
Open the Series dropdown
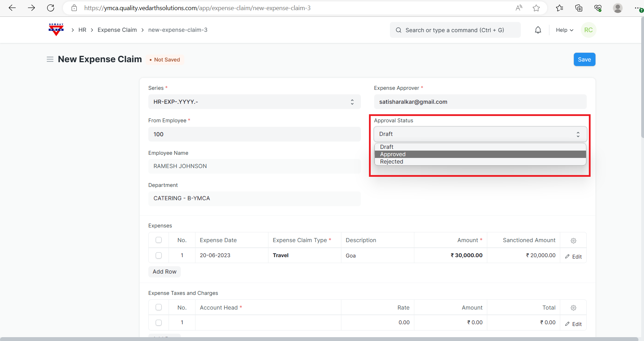pos(254,102)
